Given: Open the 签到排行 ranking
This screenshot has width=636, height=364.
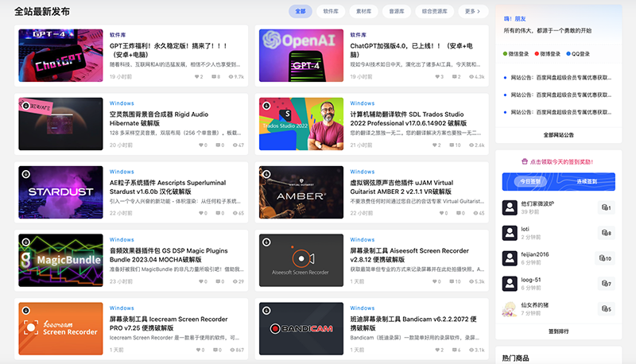Looking at the screenshot, I should pyautogui.click(x=559, y=331).
